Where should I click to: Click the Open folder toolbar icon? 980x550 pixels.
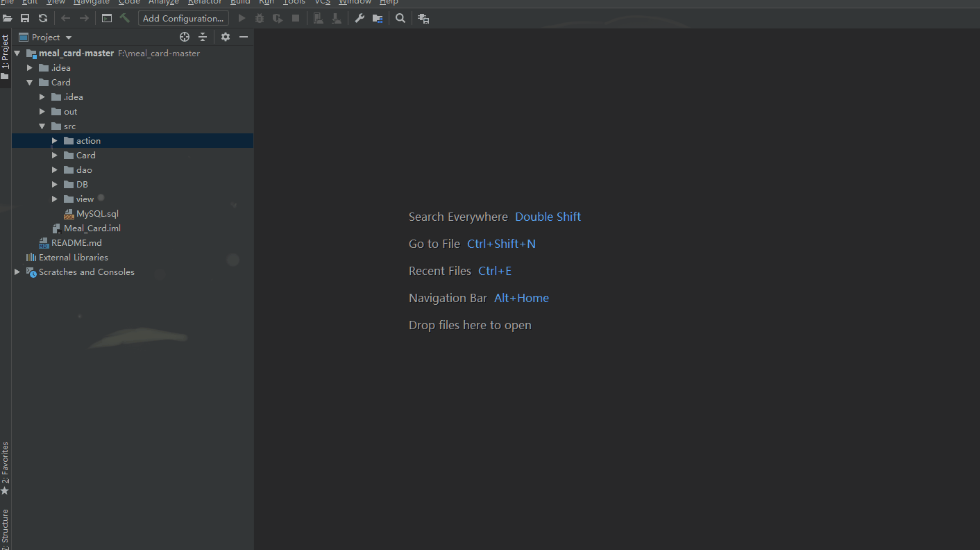click(7, 18)
